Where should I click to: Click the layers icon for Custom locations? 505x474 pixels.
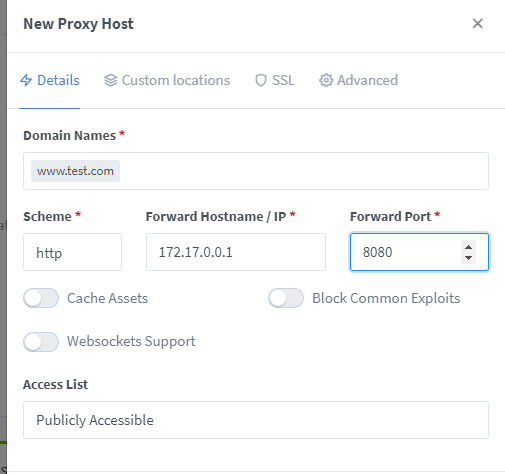(111, 80)
